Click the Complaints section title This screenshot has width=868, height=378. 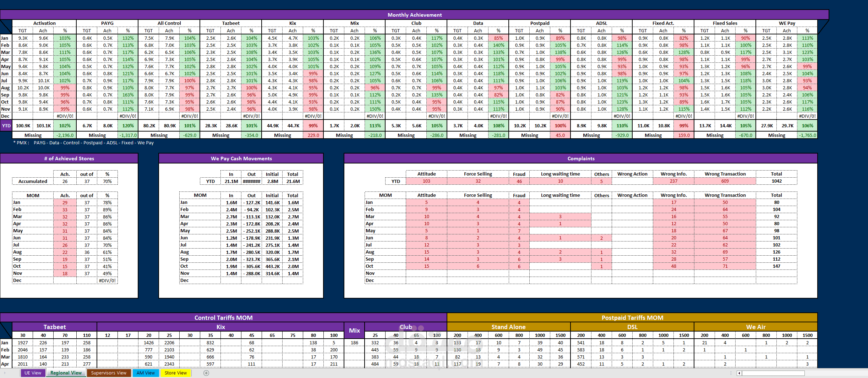tap(581, 159)
